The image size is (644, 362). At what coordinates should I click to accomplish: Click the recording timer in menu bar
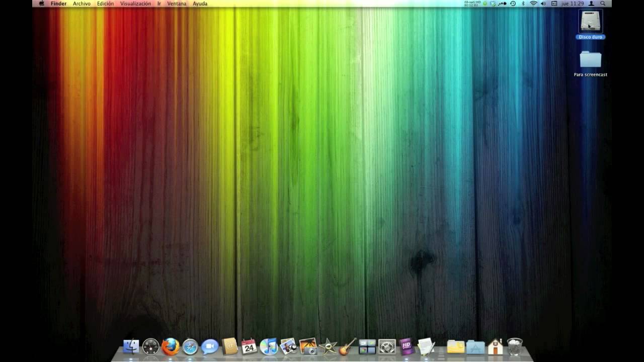(x=472, y=4)
